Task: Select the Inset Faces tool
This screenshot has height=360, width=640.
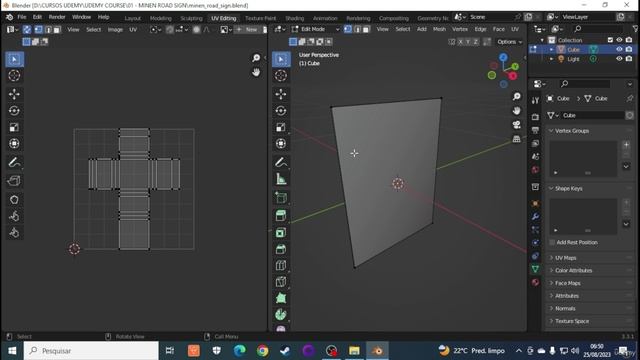Action: (x=281, y=233)
